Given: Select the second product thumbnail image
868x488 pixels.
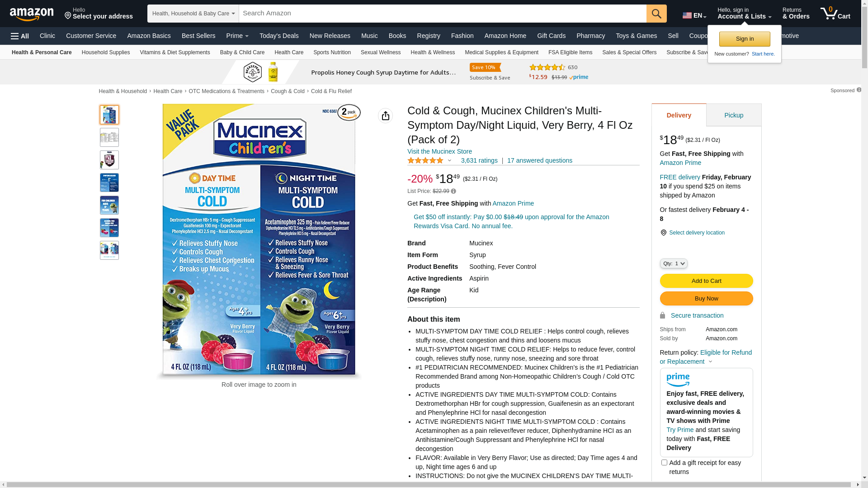Looking at the screenshot, I should pos(109,137).
